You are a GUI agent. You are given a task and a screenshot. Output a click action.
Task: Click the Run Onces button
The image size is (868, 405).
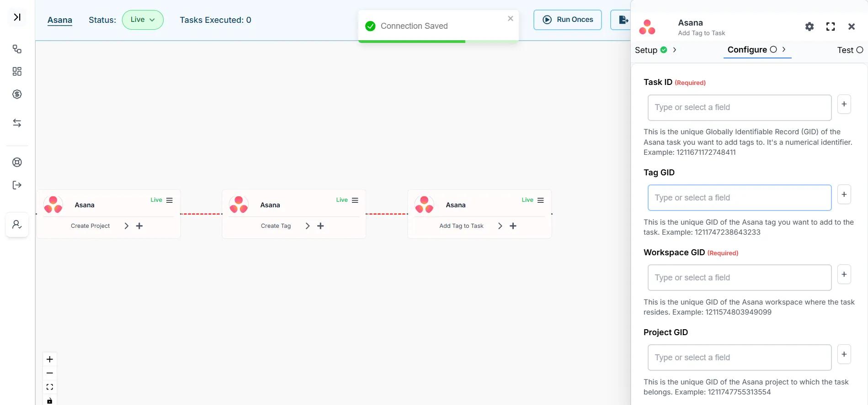click(567, 20)
